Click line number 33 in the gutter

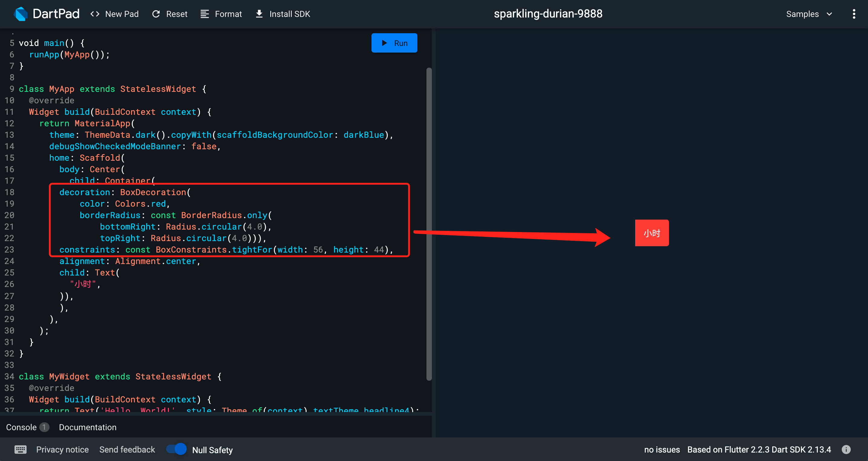coord(9,365)
